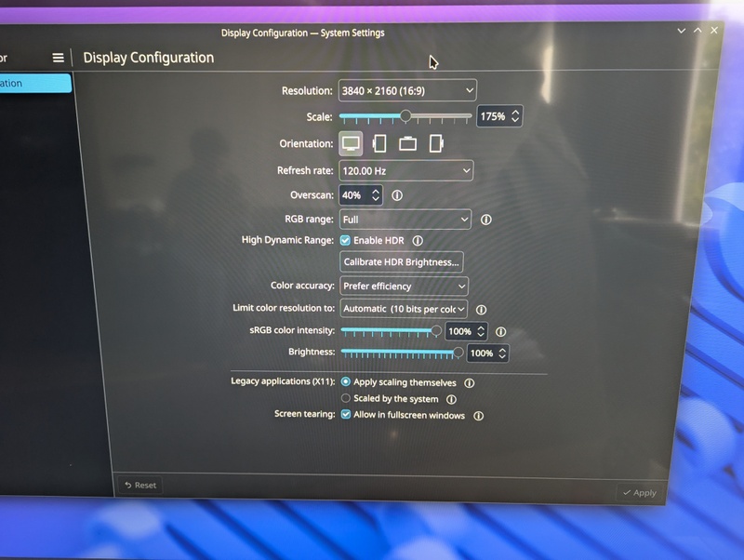Open the Color accuracy dropdown
The height and width of the screenshot is (560, 744).
[x=405, y=287]
